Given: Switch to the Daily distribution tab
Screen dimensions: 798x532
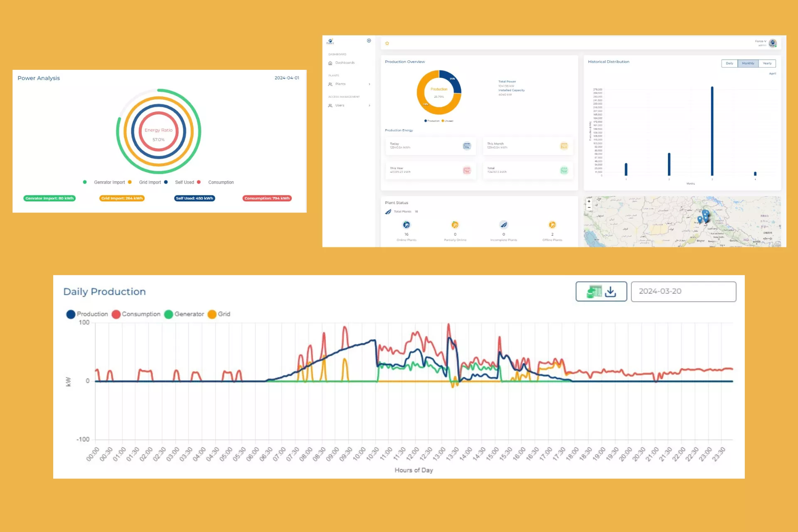Looking at the screenshot, I should tap(729, 64).
